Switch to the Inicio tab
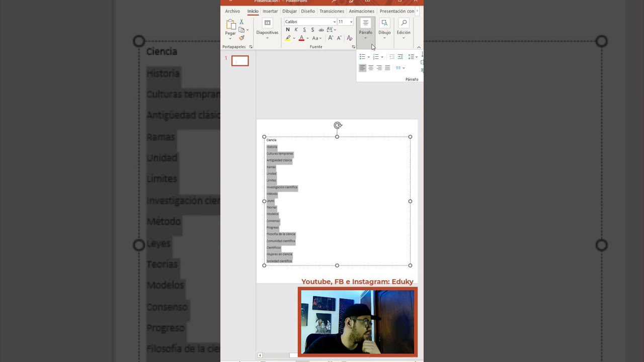644x362 pixels. [x=253, y=11]
